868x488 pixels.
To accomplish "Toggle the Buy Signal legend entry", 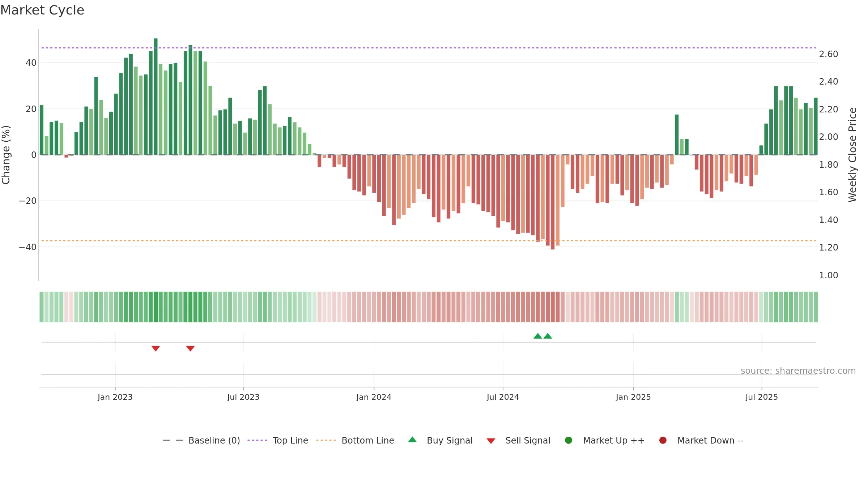I will tap(440, 440).
